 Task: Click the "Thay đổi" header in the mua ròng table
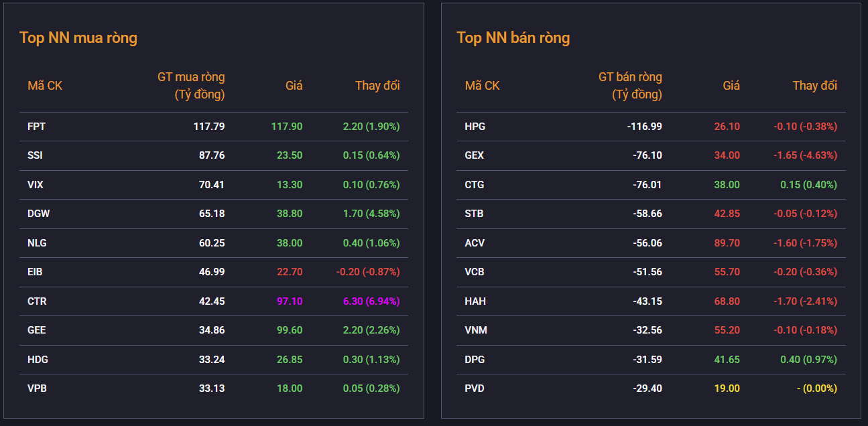[x=377, y=86]
